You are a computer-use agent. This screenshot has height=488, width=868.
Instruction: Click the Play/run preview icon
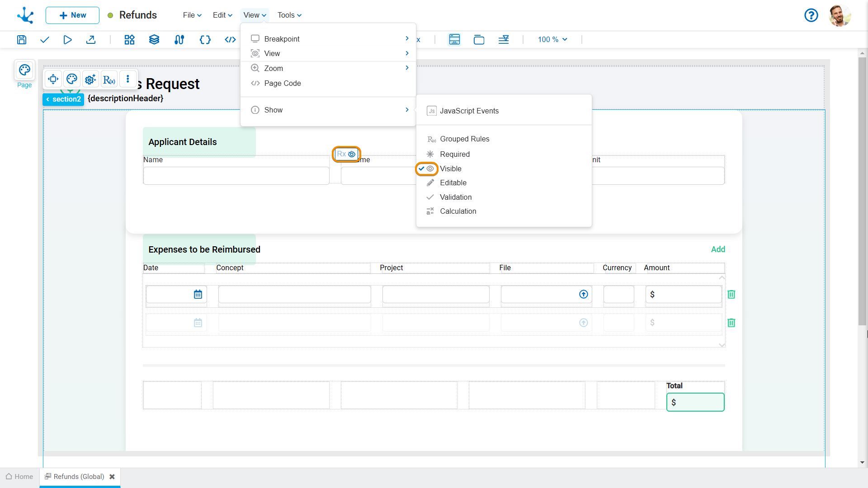coord(67,40)
